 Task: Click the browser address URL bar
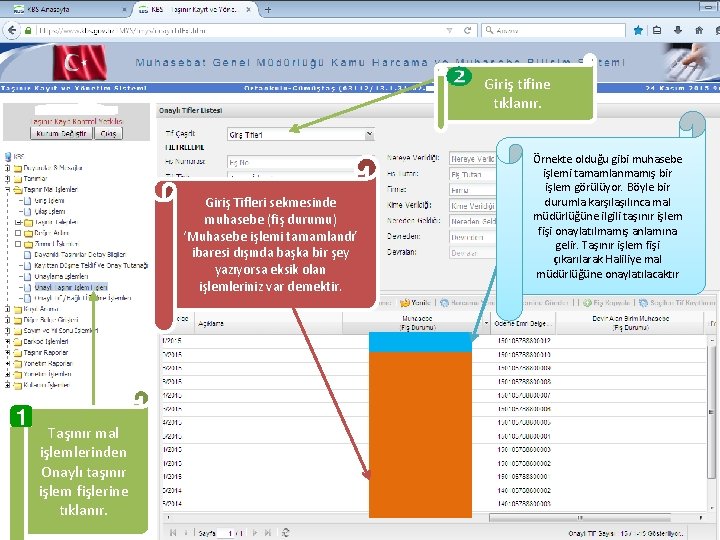pyautogui.click(x=239, y=30)
